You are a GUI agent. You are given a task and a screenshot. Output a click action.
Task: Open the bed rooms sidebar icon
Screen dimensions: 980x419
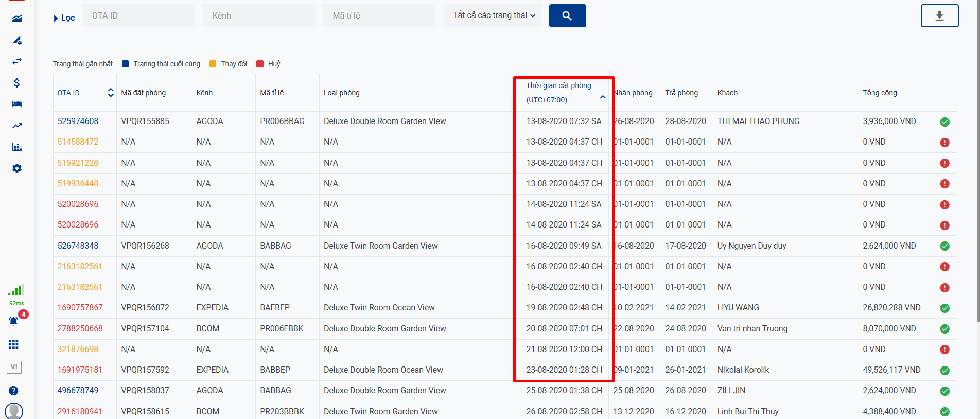click(17, 104)
